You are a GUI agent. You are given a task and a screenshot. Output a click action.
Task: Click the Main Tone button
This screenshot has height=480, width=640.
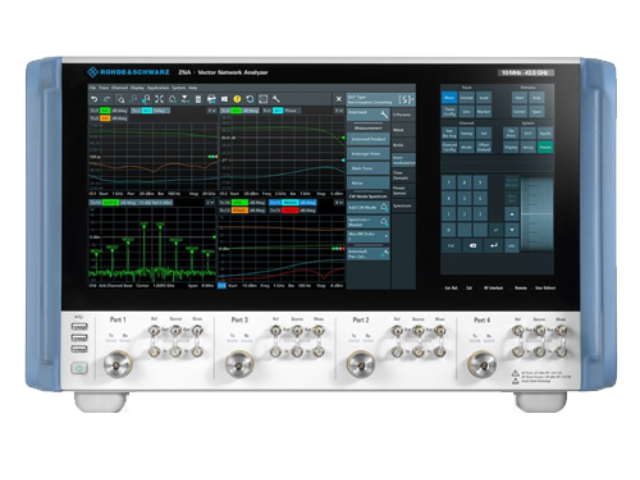pos(368,168)
